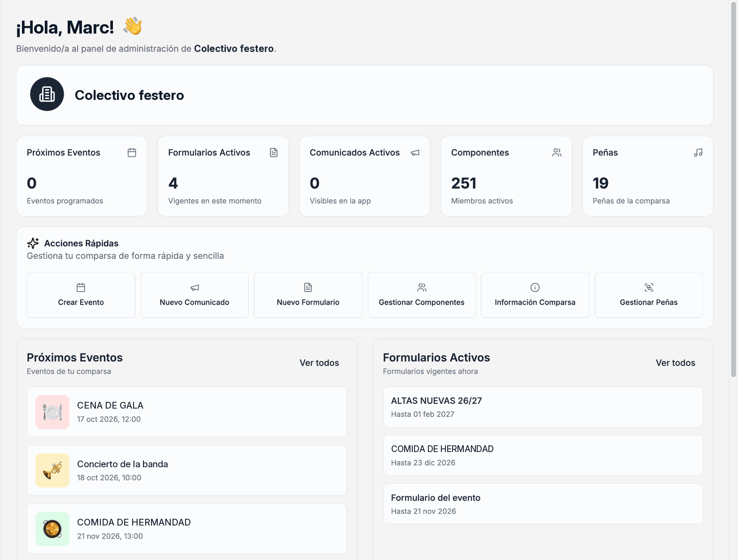
Task: Open the Concierto de la banda event title
Action: (x=122, y=464)
